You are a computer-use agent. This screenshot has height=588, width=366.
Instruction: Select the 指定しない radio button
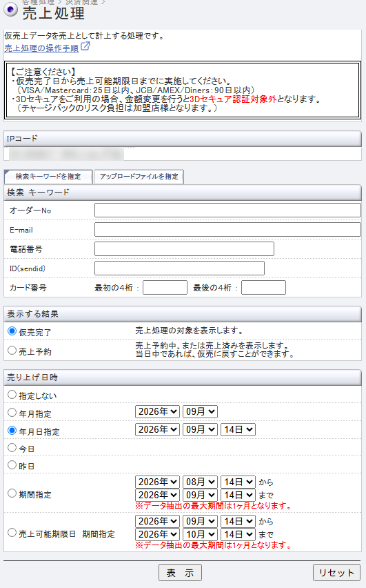pyautogui.click(x=12, y=395)
